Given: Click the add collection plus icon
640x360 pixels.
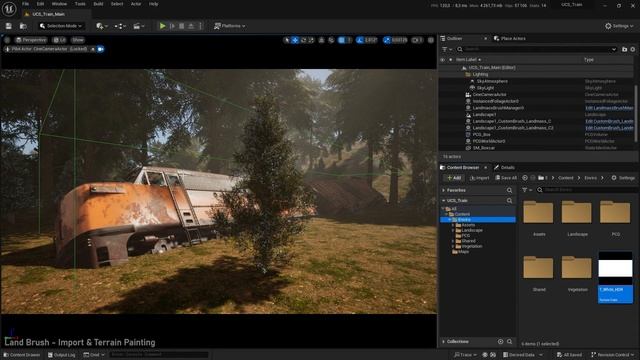Looking at the screenshot, I should click(500, 341).
